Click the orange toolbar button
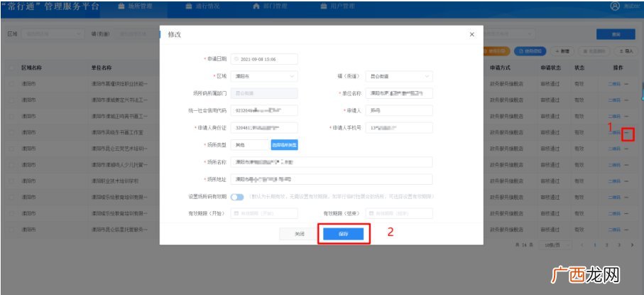The width and height of the screenshot is (644, 295). pos(496,51)
